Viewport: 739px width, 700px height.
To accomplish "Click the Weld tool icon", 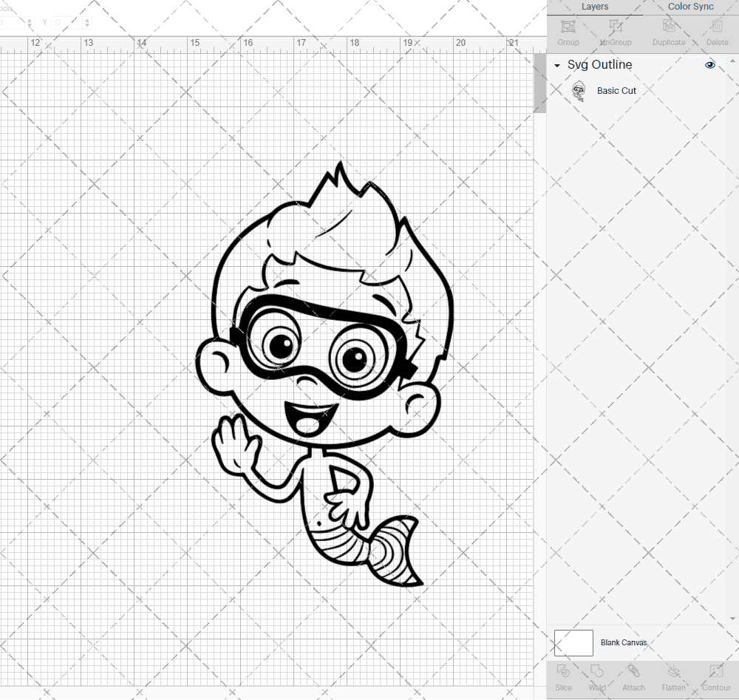I will click(x=596, y=671).
